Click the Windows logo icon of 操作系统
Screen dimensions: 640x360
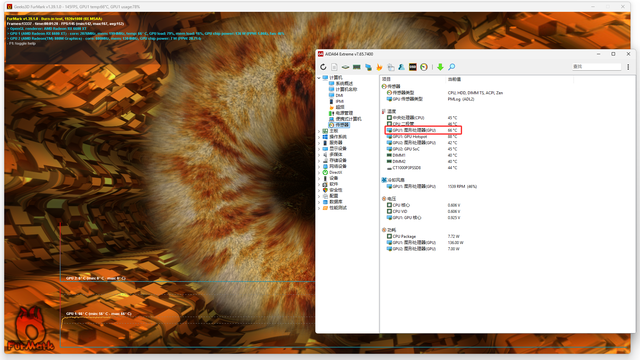pos(325,137)
